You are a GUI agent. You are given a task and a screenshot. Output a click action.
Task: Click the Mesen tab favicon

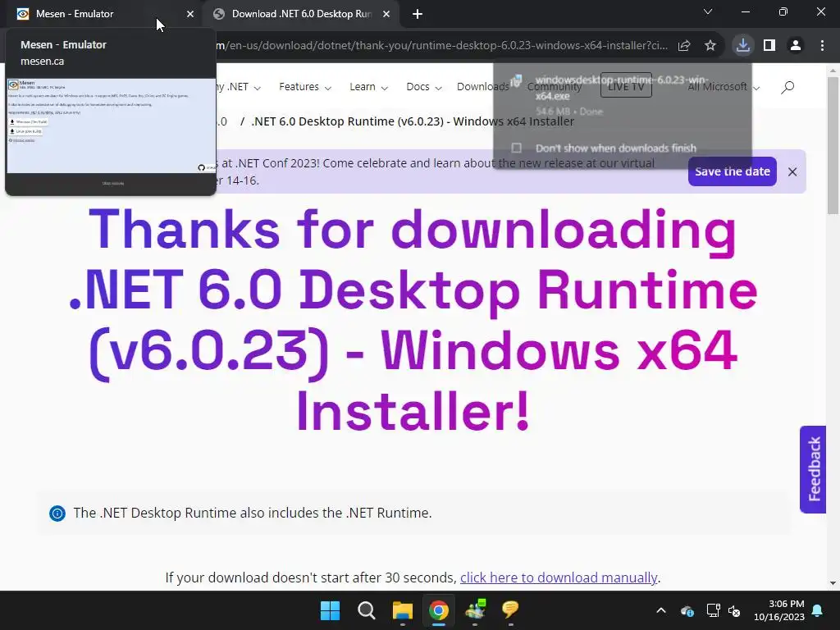(x=23, y=14)
